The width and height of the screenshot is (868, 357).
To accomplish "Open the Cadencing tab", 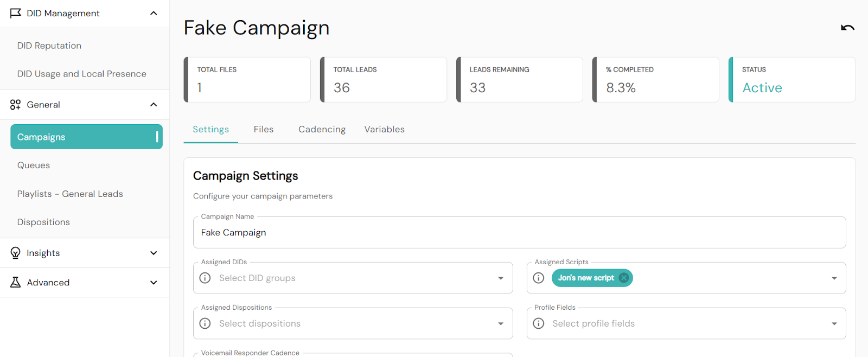I will click(x=322, y=129).
